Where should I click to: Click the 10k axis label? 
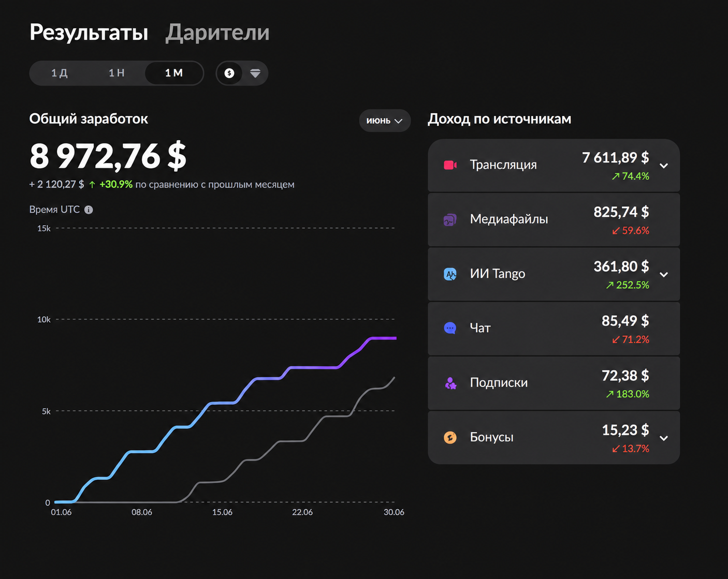44,320
